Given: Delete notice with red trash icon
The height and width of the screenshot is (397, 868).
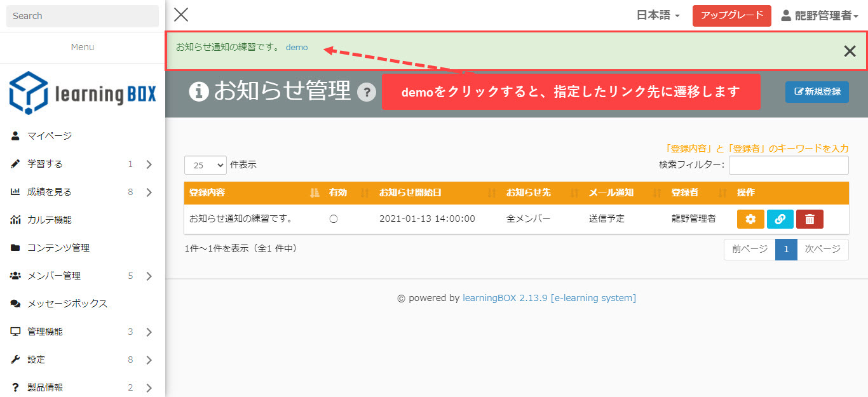Looking at the screenshot, I should click(810, 219).
